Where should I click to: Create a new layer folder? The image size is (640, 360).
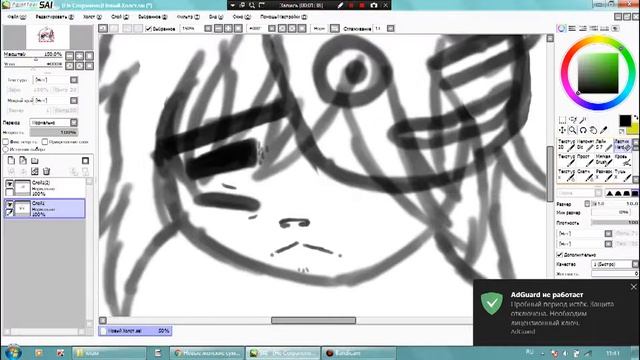pos(35,160)
